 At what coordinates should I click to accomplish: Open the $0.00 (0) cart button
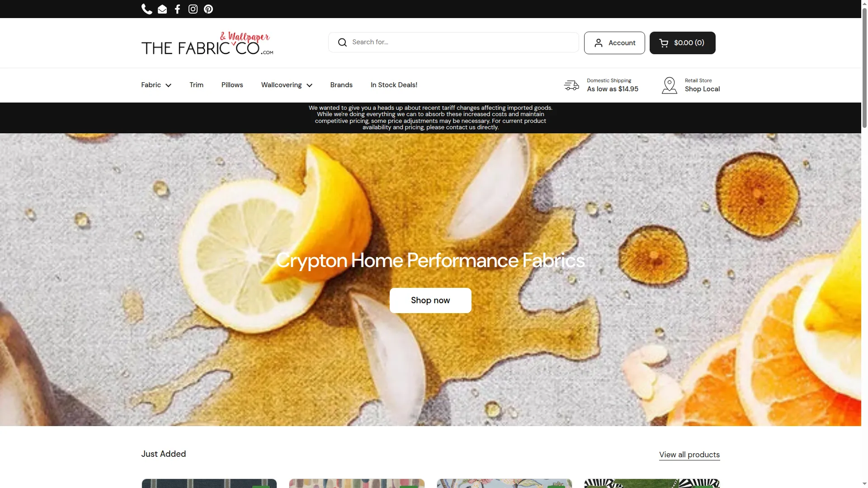(682, 43)
